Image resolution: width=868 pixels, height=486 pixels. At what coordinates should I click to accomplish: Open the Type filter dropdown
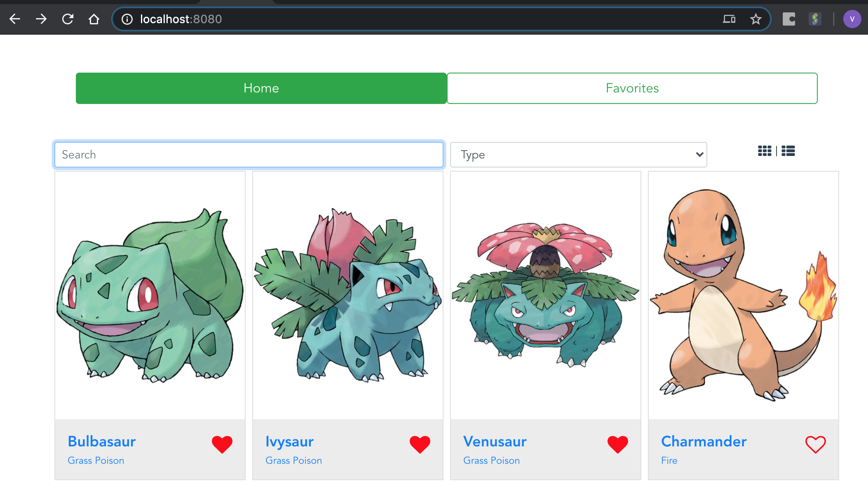pos(578,155)
